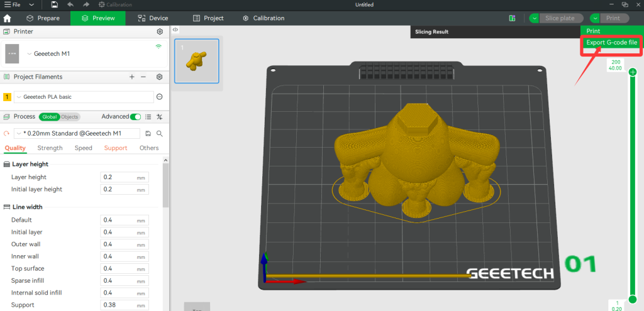Save the process preset via disk icon
644x311 pixels.
tap(148, 133)
